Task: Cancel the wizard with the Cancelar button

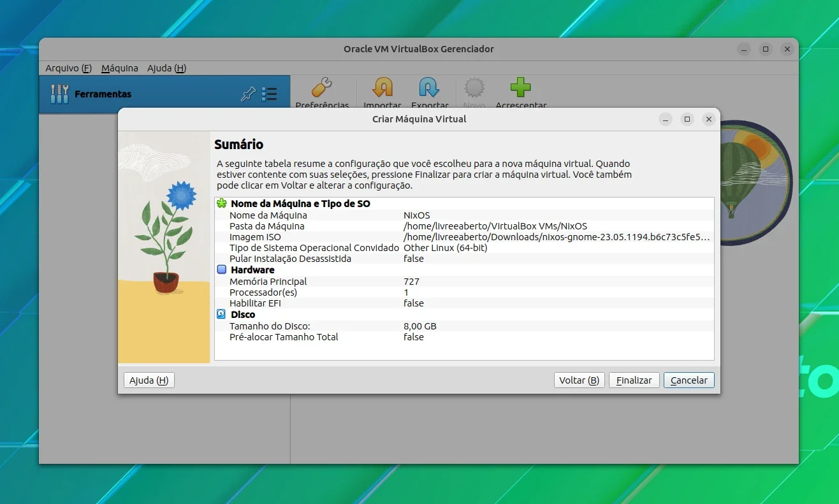Action: [689, 380]
